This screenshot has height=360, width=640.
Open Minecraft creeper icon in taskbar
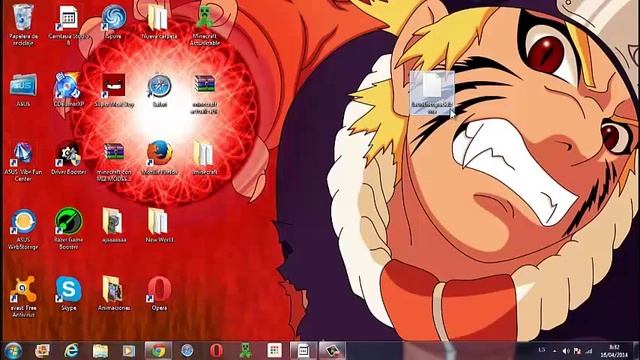(245, 351)
